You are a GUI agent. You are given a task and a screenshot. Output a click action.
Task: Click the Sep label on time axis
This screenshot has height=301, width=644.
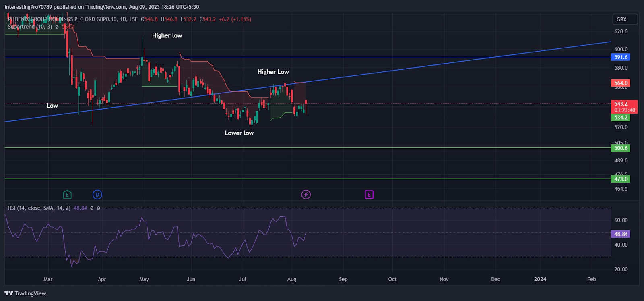pos(343,279)
